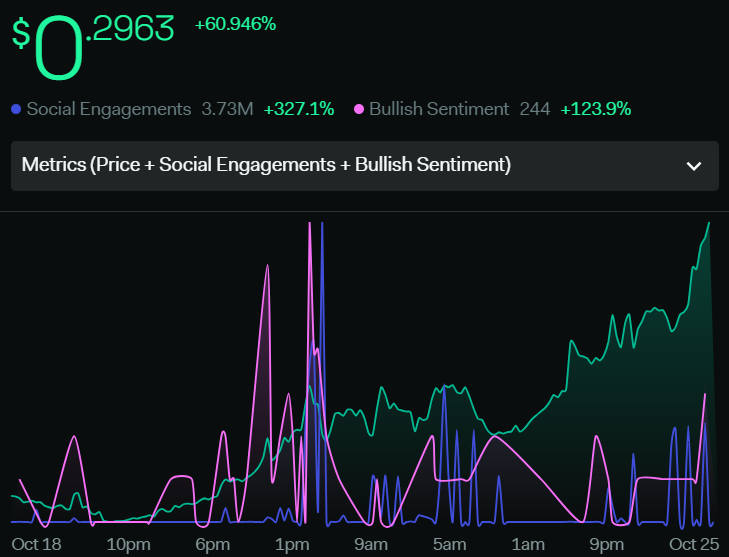
Task: Click the blue Social Engagements legend dot
Action: [16, 109]
